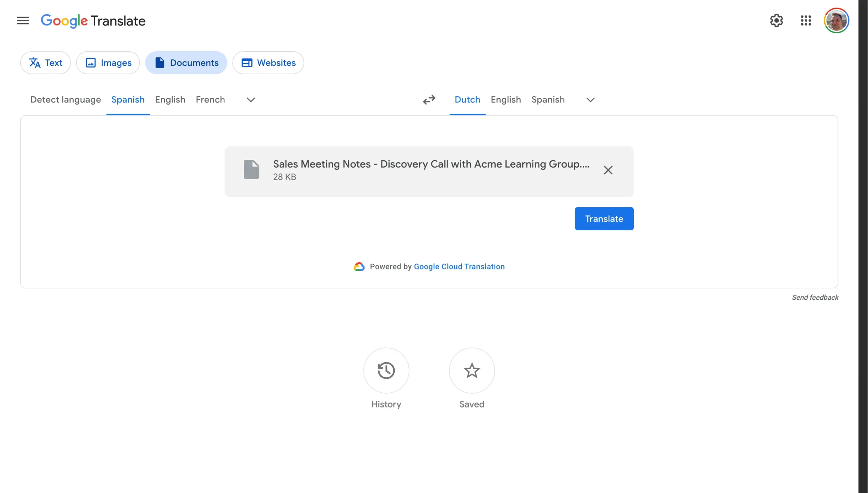
Task: Open the Google apps grid
Action: click(806, 21)
